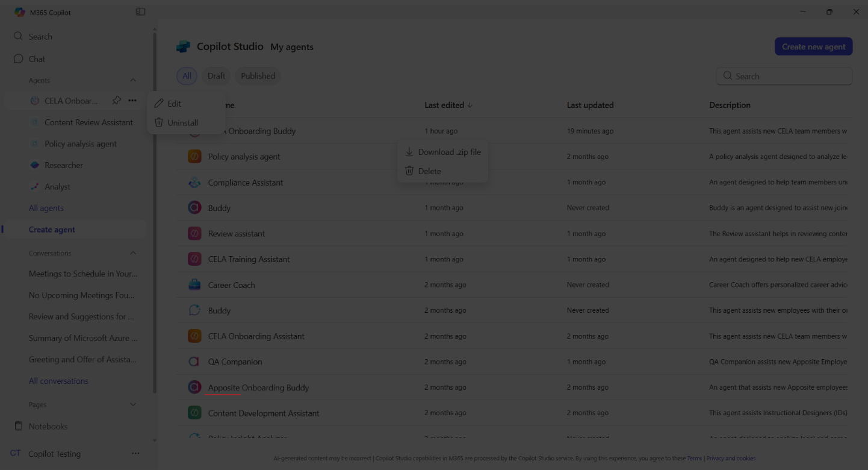Open conversation Greeting and Offer of Assista...
Viewport: 868px width, 470px height.
(x=82, y=359)
